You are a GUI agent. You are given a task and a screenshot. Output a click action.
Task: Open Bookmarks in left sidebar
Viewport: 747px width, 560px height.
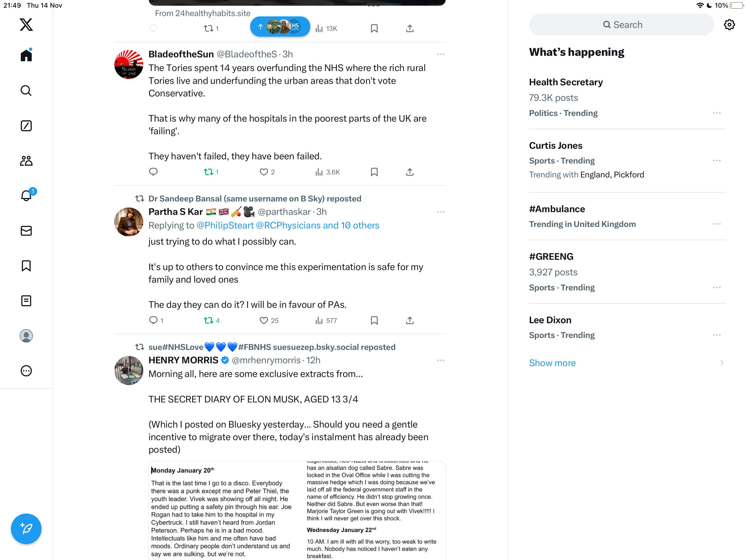[26, 266]
